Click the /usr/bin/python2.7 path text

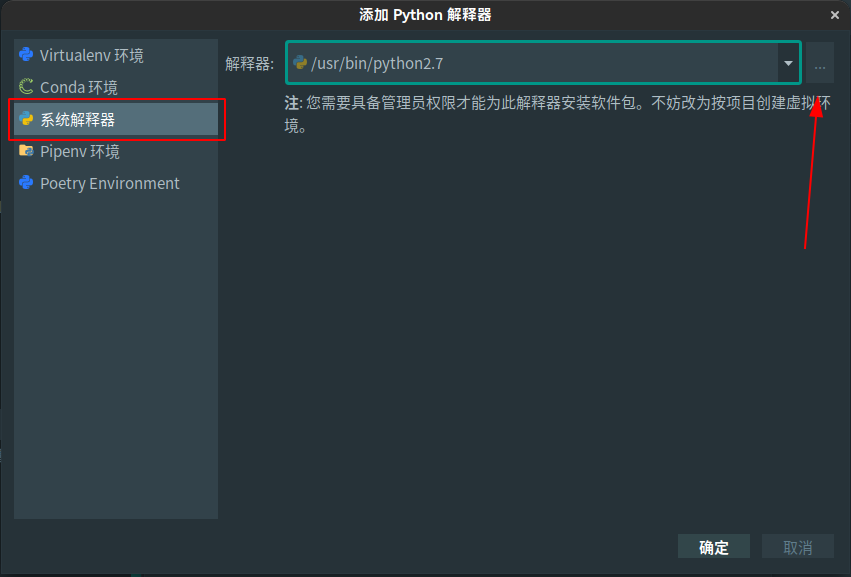[x=377, y=64]
